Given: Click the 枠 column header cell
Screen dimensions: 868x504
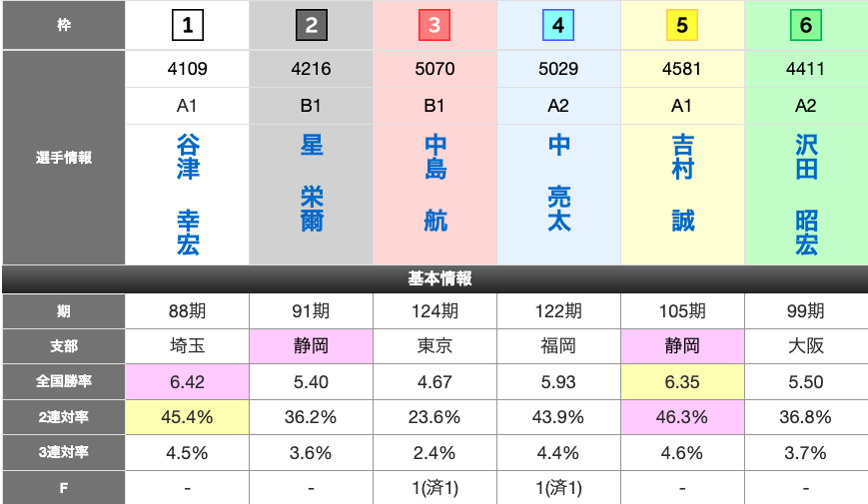Looking at the screenshot, I should tap(63, 26).
